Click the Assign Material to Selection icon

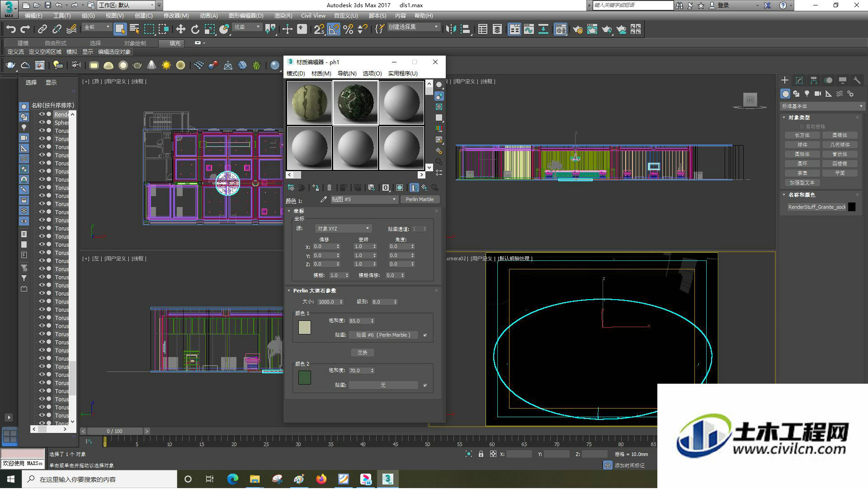pyautogui.click(x=316, y=188)
